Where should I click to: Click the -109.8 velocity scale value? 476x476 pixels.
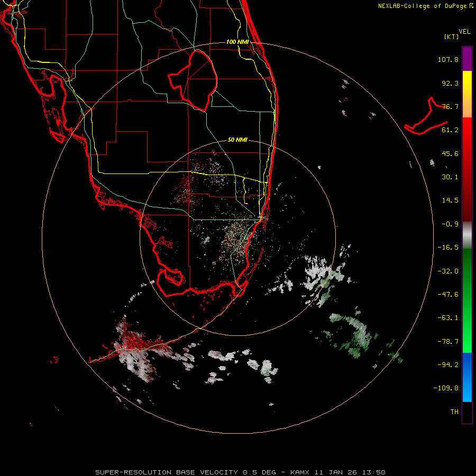[x=446, y=388]
